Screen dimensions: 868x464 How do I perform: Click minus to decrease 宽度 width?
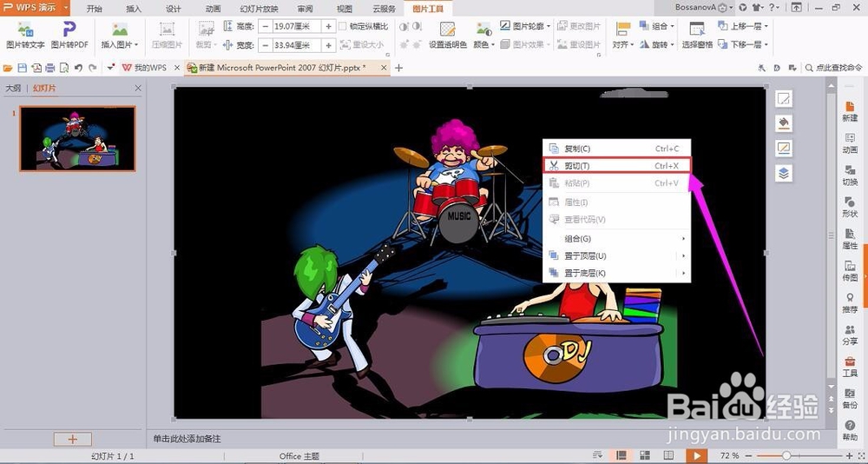click(x=266, y=45)
